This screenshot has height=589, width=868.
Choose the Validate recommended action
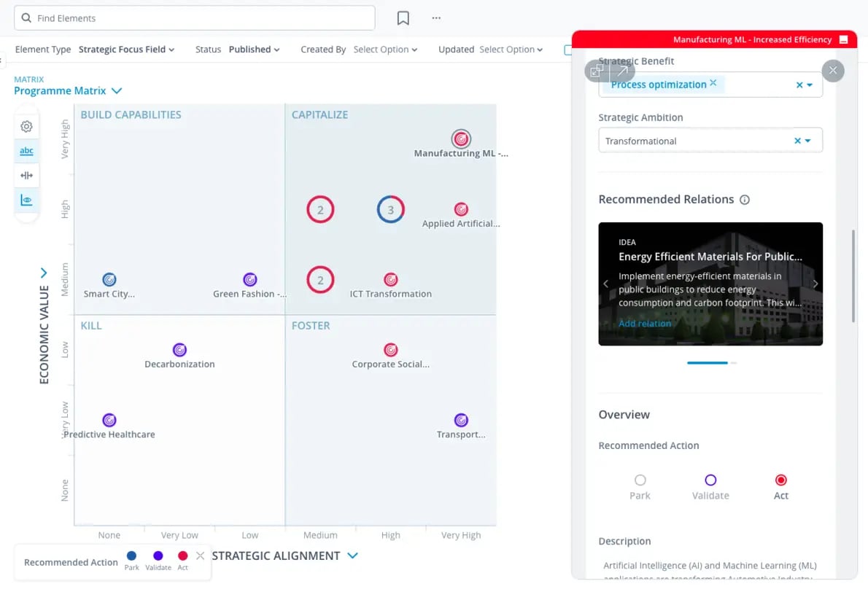710,480
